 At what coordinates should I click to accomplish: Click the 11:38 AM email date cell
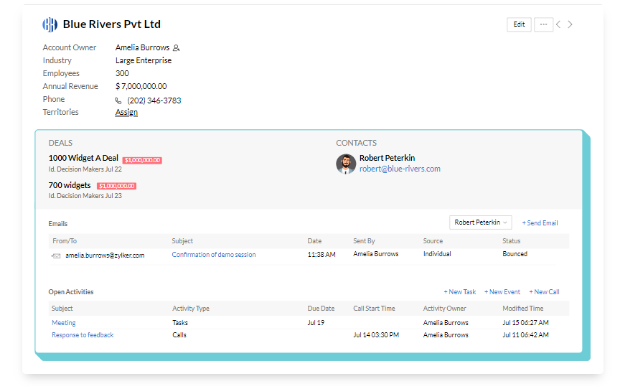tap(321, 255)
